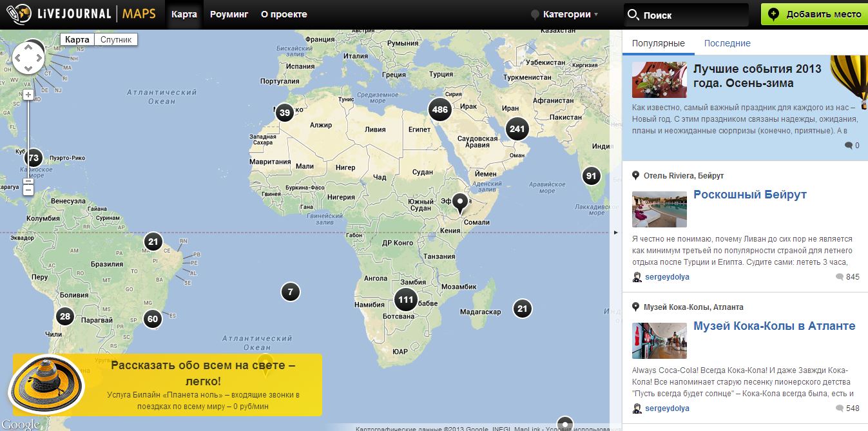The height and width of the screenshot is (431, 868).
Task: Open the cluster marker showing 111
Action: pyautogui.click(x=406, y=300)
